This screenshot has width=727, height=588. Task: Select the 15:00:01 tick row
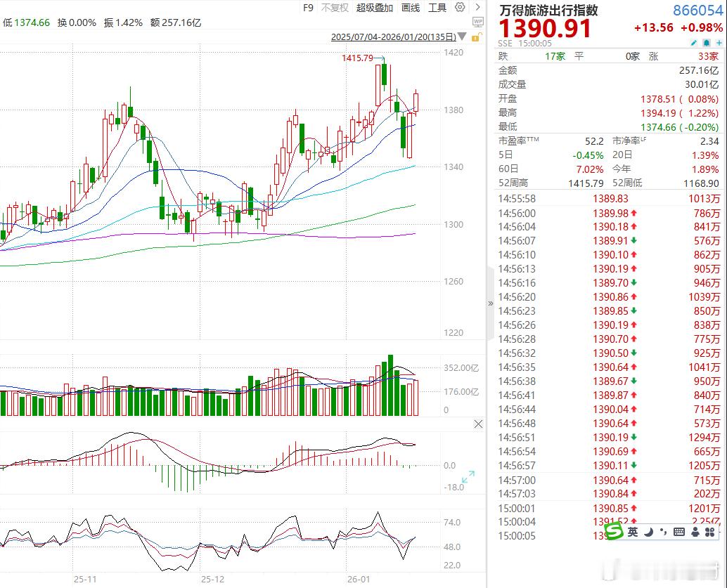point(608,509)
